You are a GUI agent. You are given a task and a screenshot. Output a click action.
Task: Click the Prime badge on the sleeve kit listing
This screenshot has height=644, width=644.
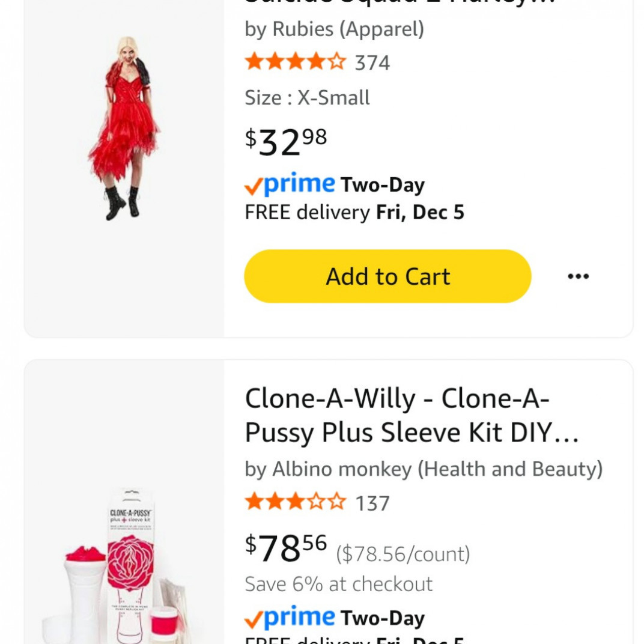pos(290,617)
